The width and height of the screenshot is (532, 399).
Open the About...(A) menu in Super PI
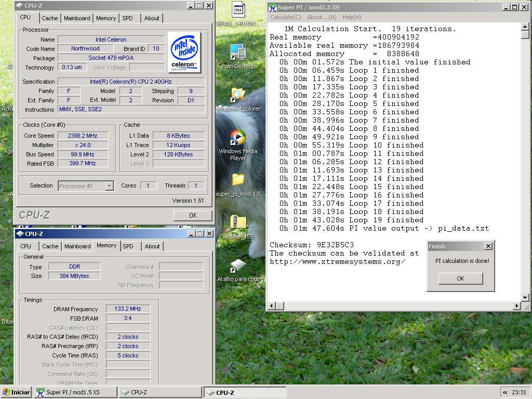click(321, 17)
